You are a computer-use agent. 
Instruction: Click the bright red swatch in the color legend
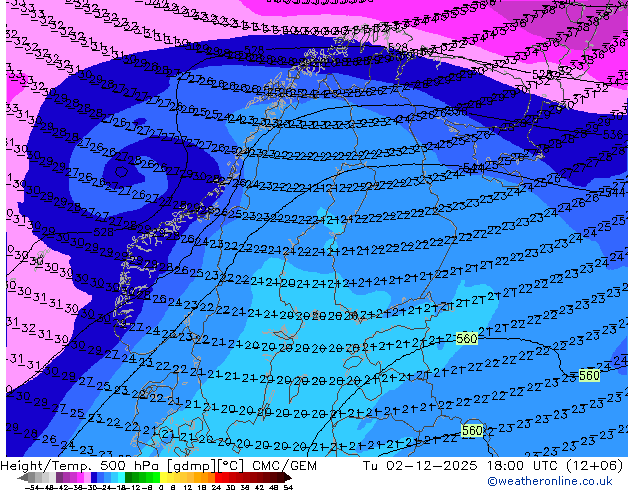[x=218, y=477]
